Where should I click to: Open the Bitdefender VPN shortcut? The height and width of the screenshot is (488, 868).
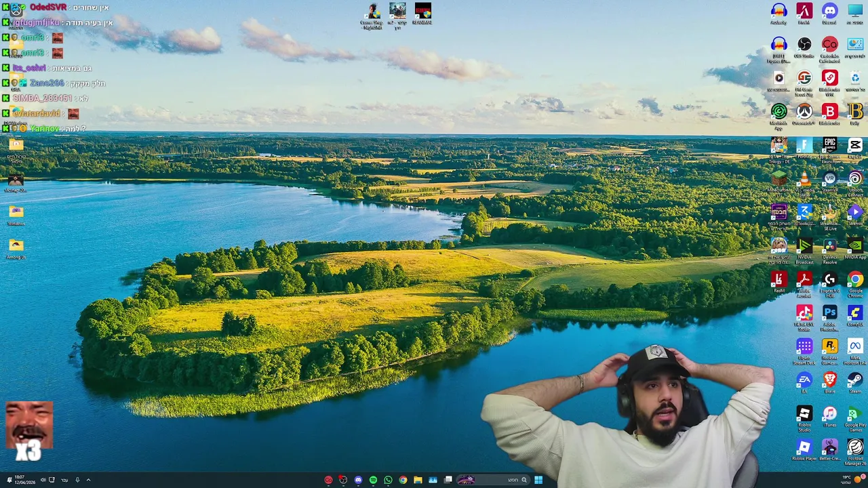coord(829,79)
